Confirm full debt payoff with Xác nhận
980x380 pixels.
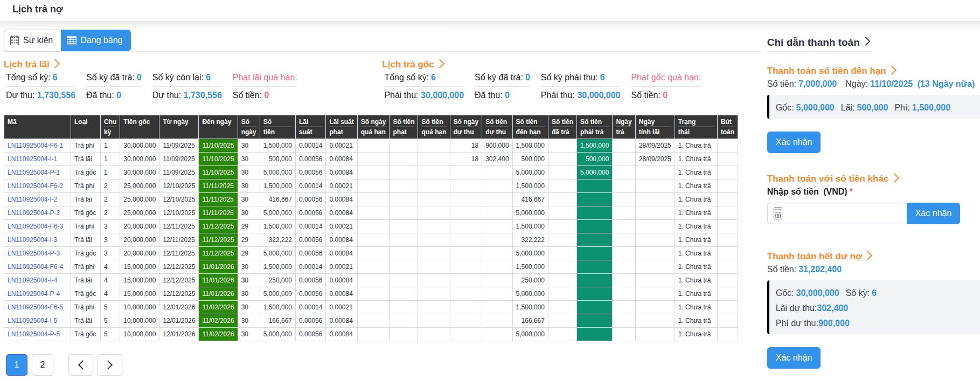tap(793, 358)
